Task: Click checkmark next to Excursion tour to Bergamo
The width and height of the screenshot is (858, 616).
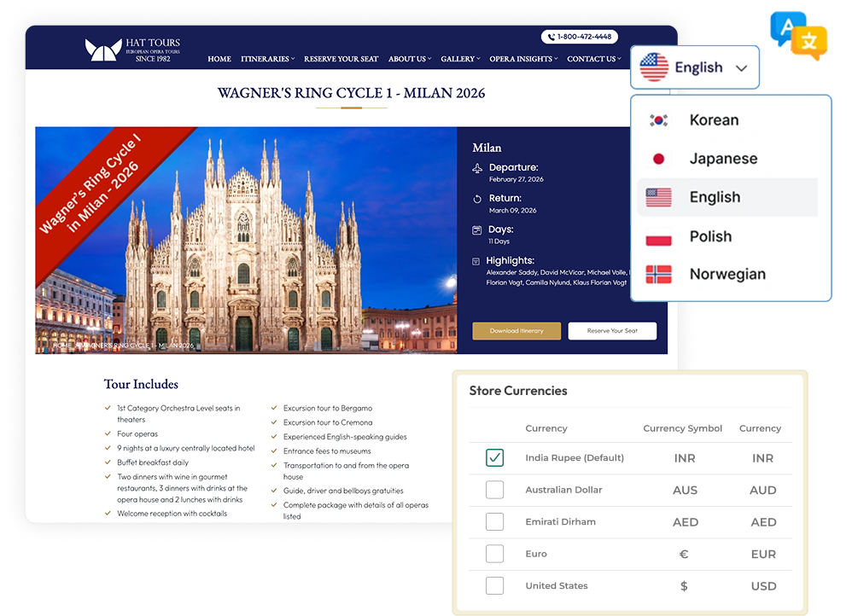Action: 274,408
